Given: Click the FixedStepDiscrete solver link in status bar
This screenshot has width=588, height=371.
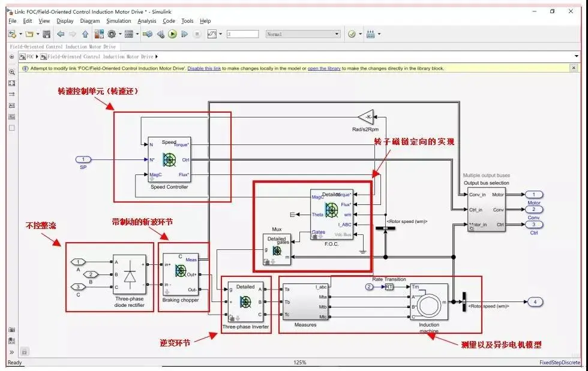Looking at the screenshot, I should click(x=559, y=363).
